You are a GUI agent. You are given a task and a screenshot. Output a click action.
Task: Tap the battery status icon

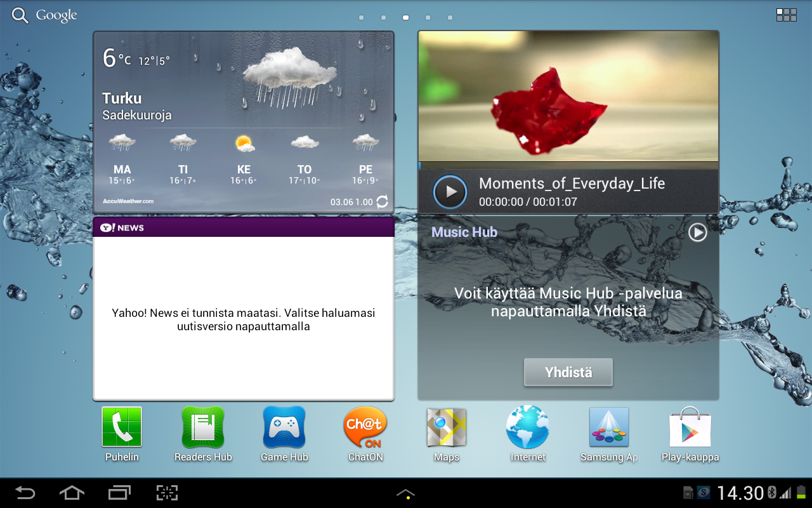(802, 493)
